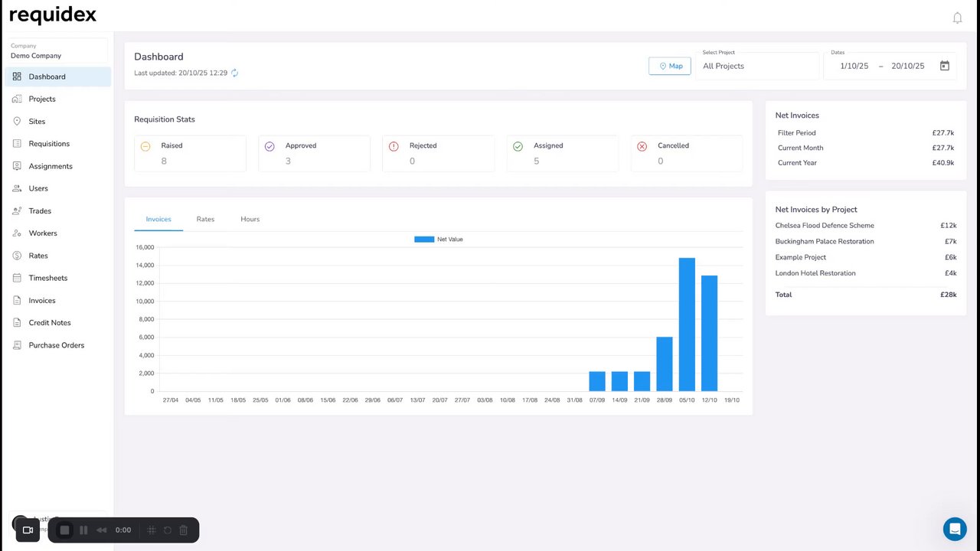Stop the screen recording

65,530
